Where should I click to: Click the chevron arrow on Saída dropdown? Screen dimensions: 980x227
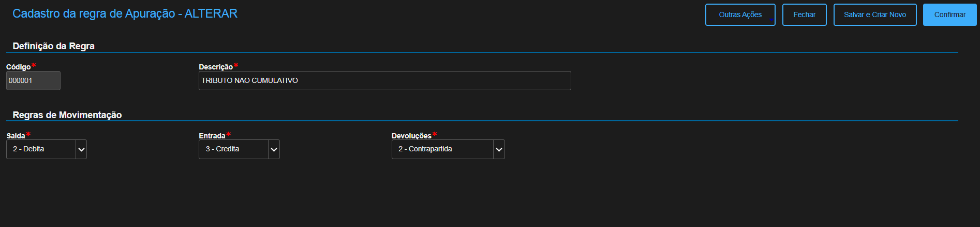tap(81, 149)
